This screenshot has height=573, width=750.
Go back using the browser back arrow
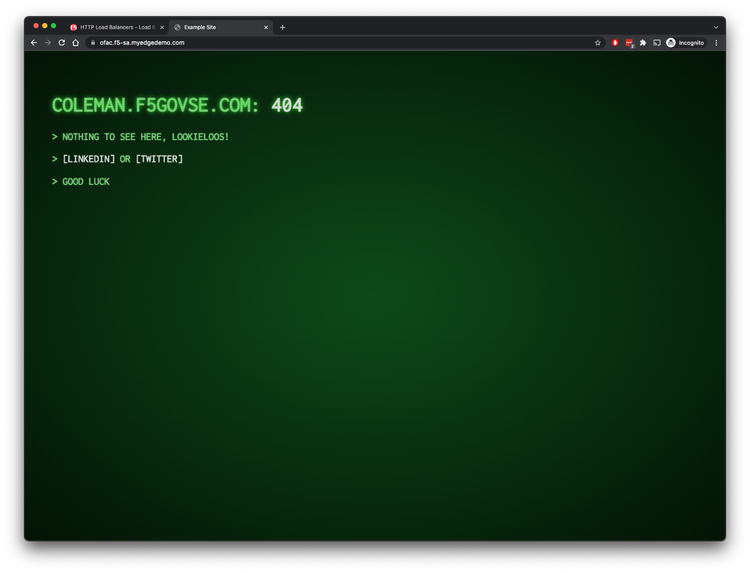pyautogui.click(x=34, y=43)
